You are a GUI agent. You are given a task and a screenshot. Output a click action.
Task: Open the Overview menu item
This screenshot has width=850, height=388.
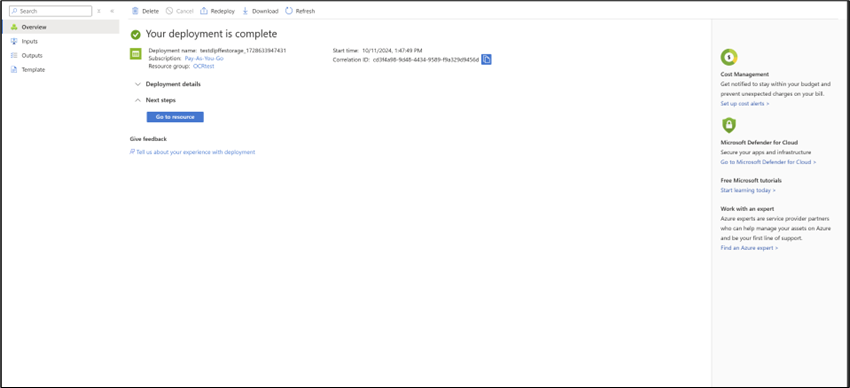coord(60,27)
